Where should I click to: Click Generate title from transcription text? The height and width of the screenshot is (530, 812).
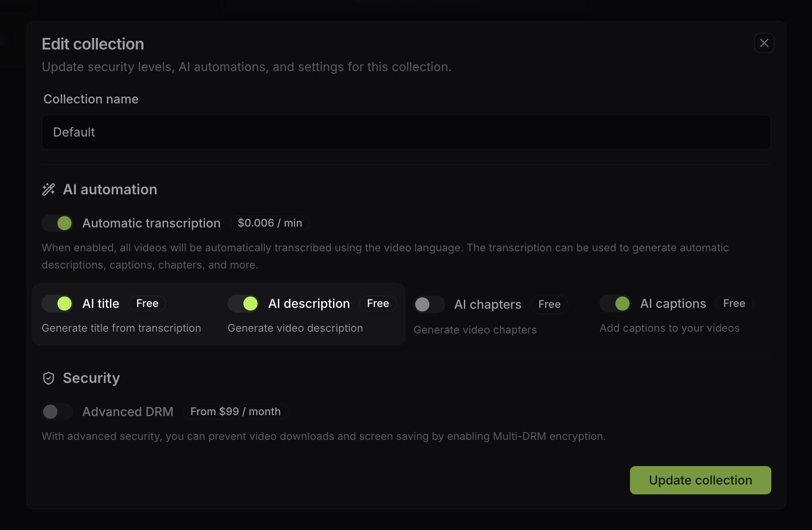(121, 328)
